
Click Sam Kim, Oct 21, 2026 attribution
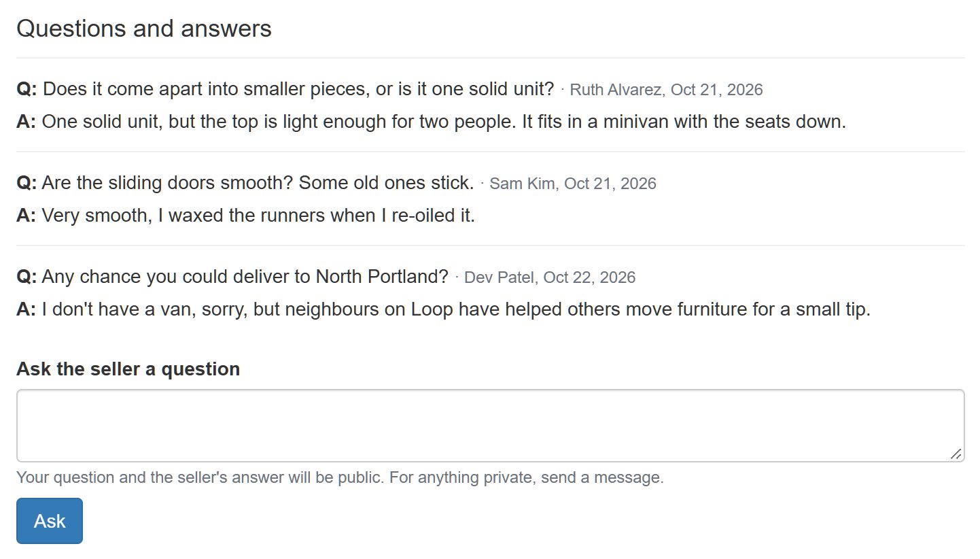click(x=573, y=184)
